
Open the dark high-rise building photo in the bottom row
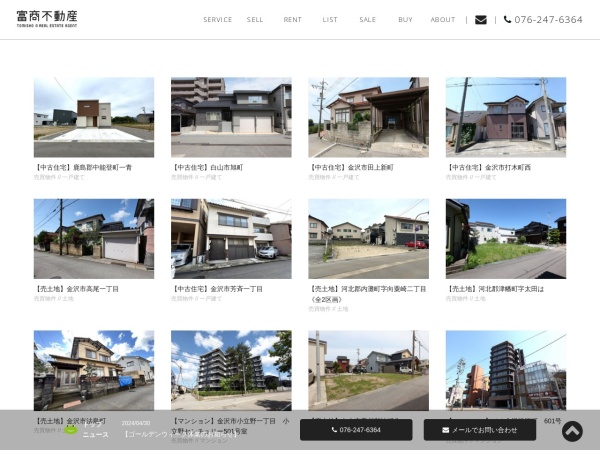[x=506, y=370]
